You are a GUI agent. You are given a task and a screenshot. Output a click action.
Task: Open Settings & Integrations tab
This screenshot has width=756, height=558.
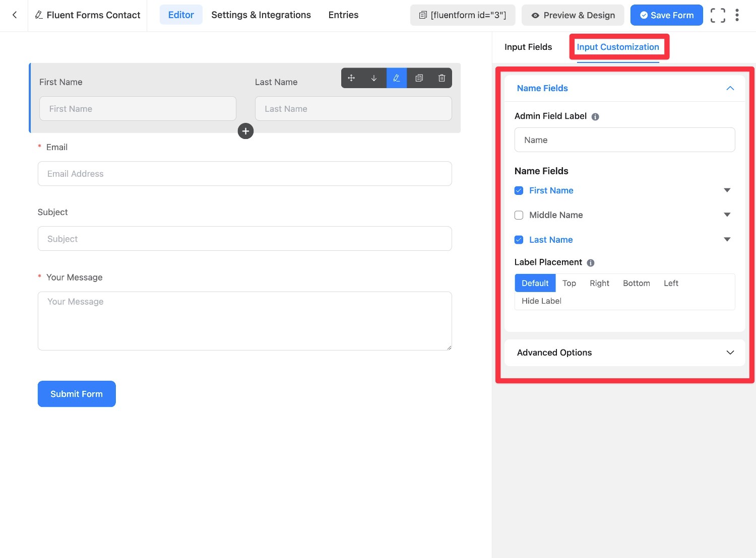click(x=261, y=15)
